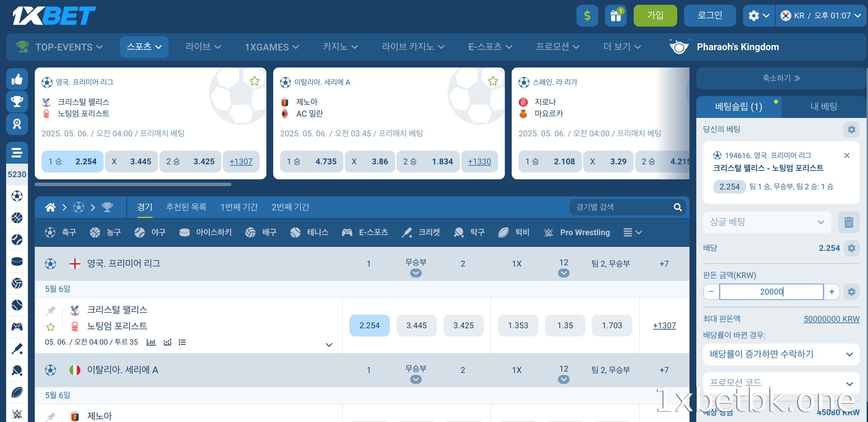The image size is (868, 422).
Task: Toggle favorite star for Crystal Palace match row
Action: point(50,327)
